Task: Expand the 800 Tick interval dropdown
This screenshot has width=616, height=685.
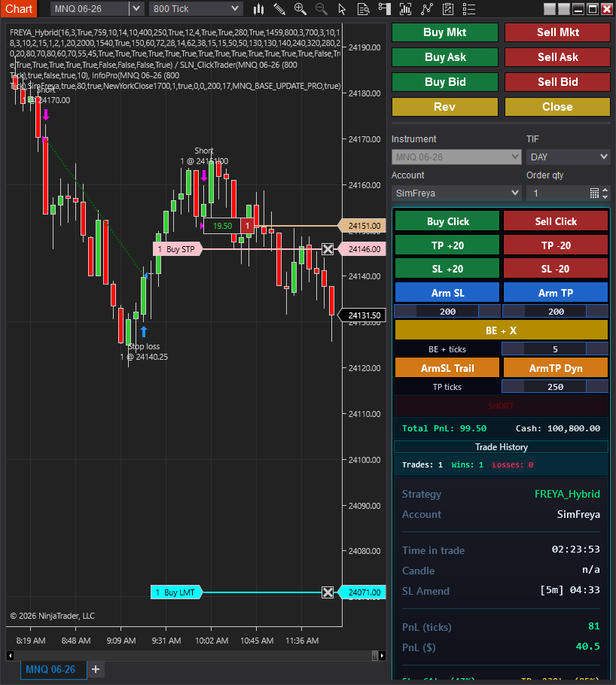Action: point(195,9)
